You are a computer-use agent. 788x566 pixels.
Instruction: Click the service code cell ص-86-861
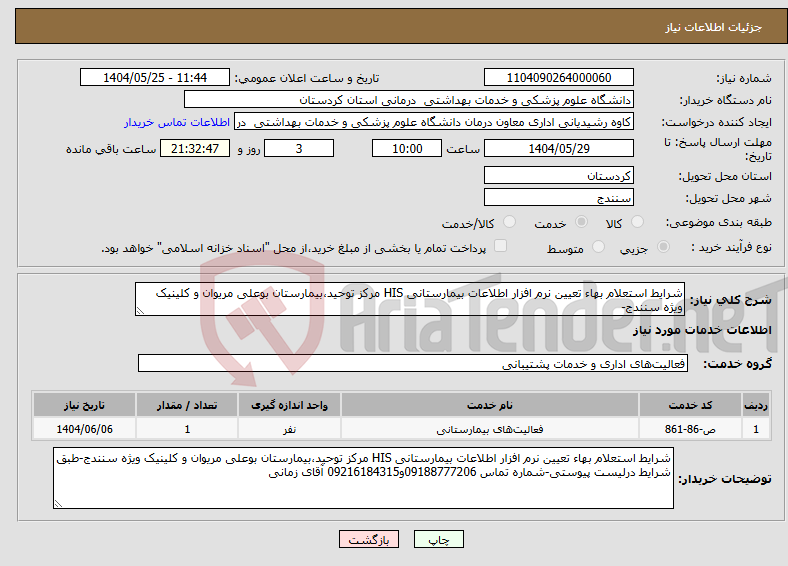pyautogui.click(x=691, y=429)
